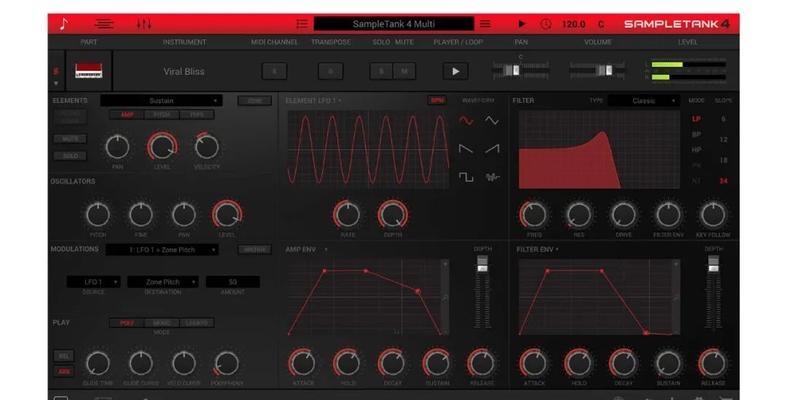Open the Filter Type Classic dropdown

[x=643, y=100]
